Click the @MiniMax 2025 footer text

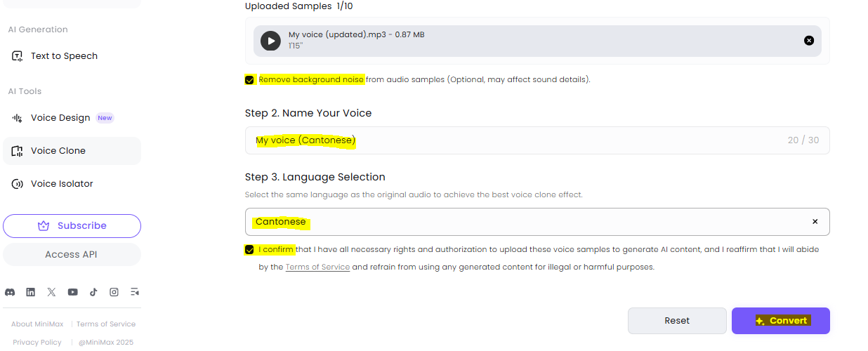106,343
